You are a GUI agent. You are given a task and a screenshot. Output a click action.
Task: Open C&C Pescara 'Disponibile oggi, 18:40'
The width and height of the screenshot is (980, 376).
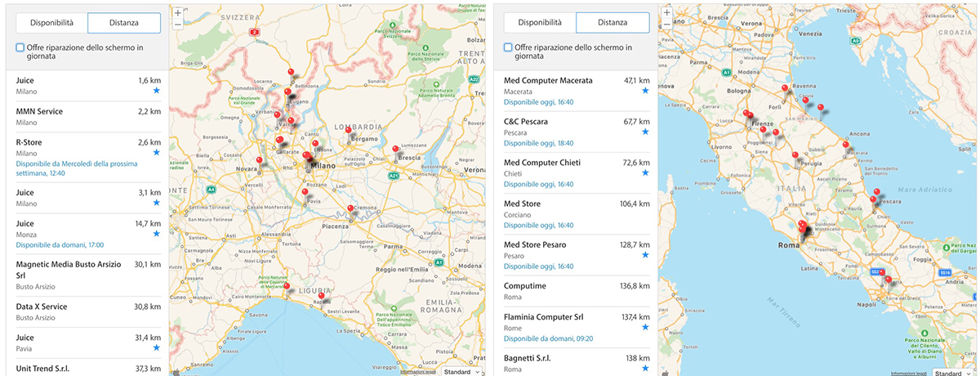(538, 143)
